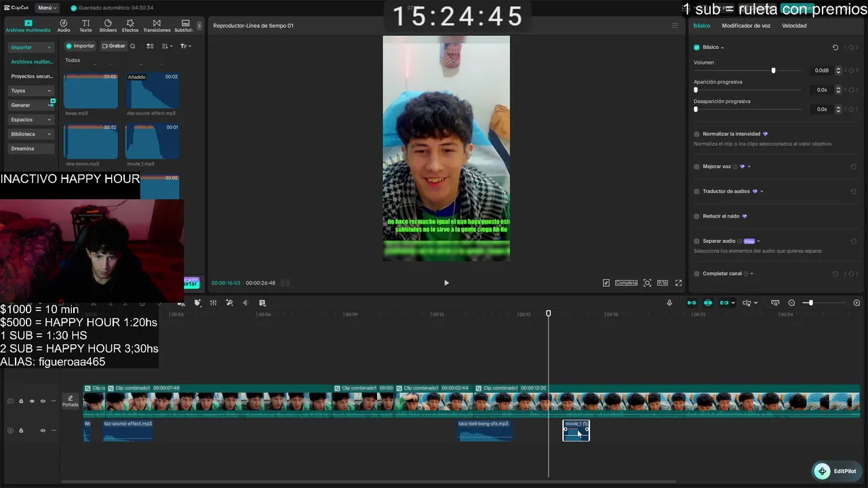Expand the Separar audio options arrow
The image size is (868, 488).
click(758, 241)
